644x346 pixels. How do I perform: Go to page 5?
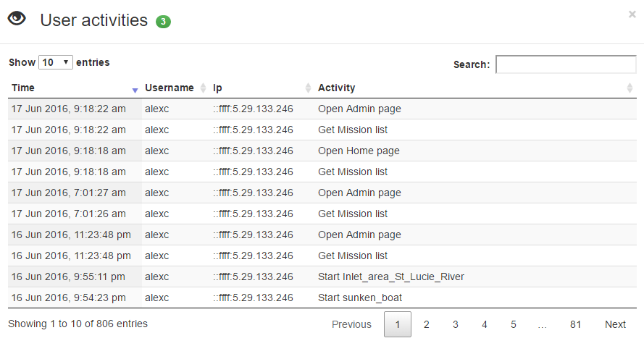coord(514,324)
